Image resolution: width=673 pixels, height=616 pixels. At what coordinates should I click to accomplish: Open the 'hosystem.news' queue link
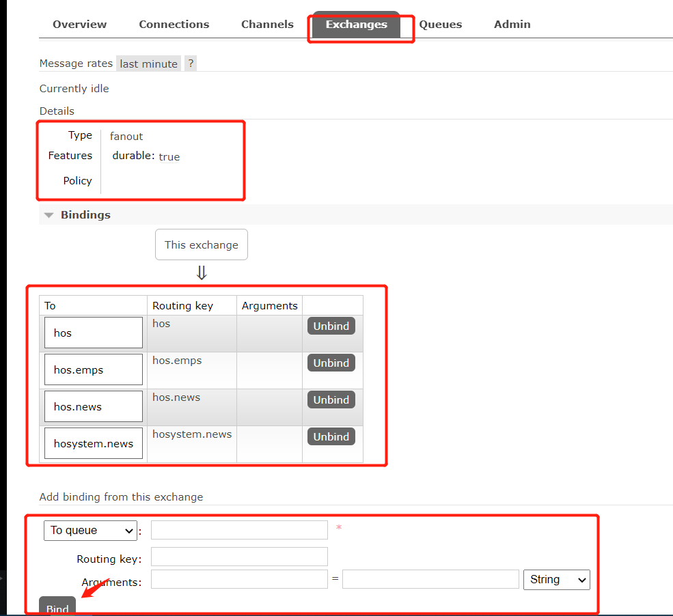coord(94,443)
